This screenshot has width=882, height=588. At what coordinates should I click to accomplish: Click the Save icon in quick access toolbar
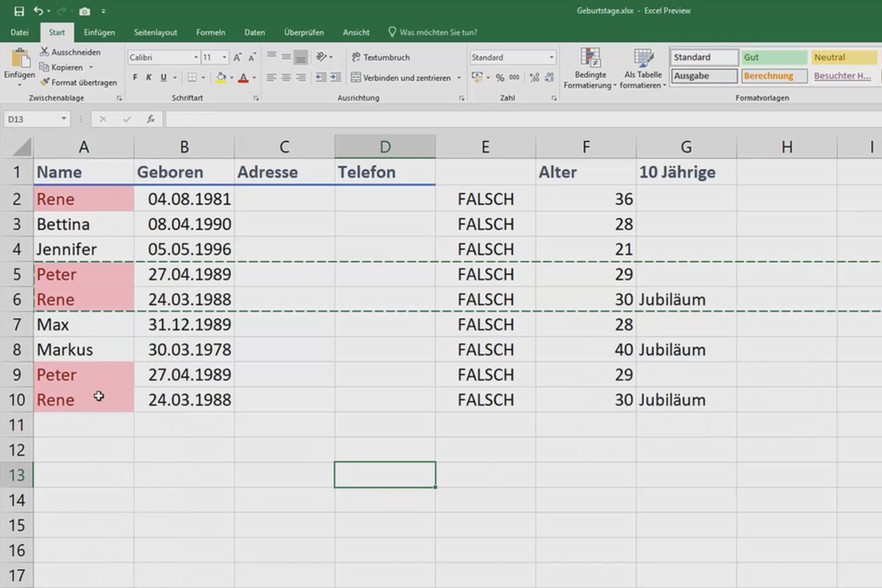19,11
